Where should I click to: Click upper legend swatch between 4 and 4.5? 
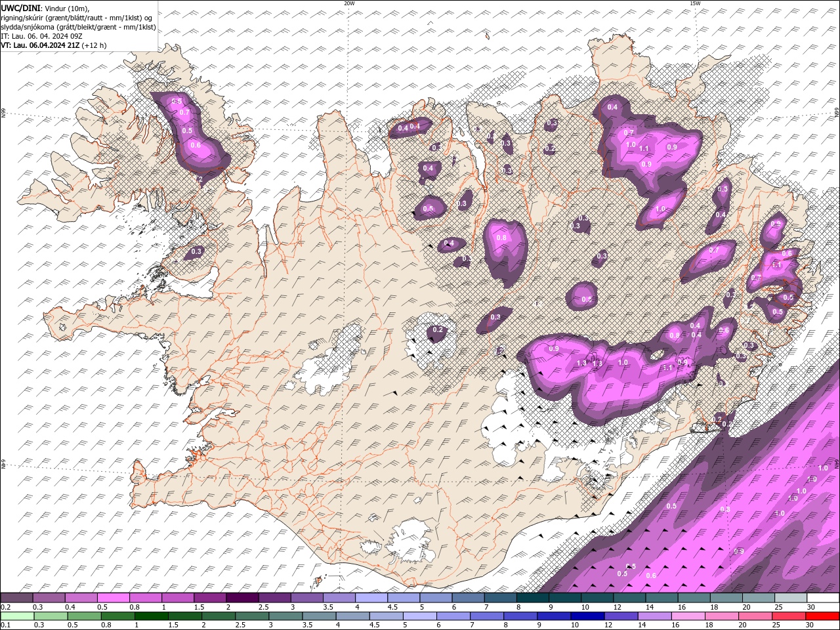(371, 598)
